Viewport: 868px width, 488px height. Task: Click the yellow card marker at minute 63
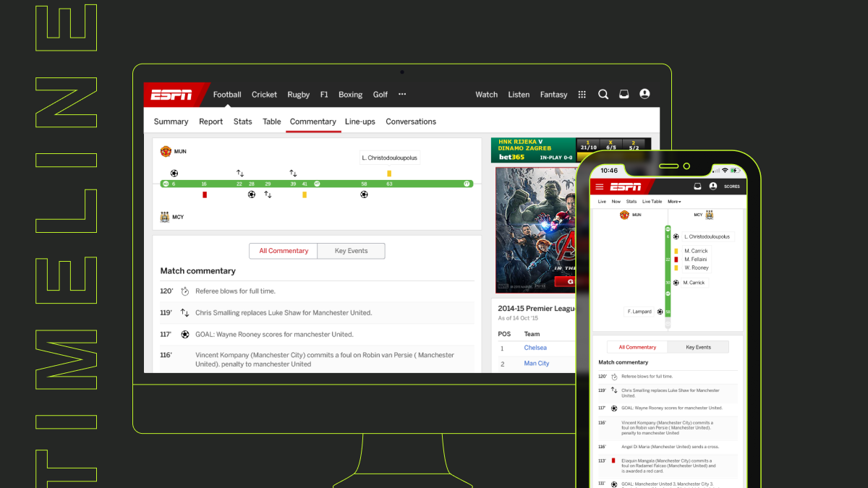pyautogui.click(x=389, y=174)
